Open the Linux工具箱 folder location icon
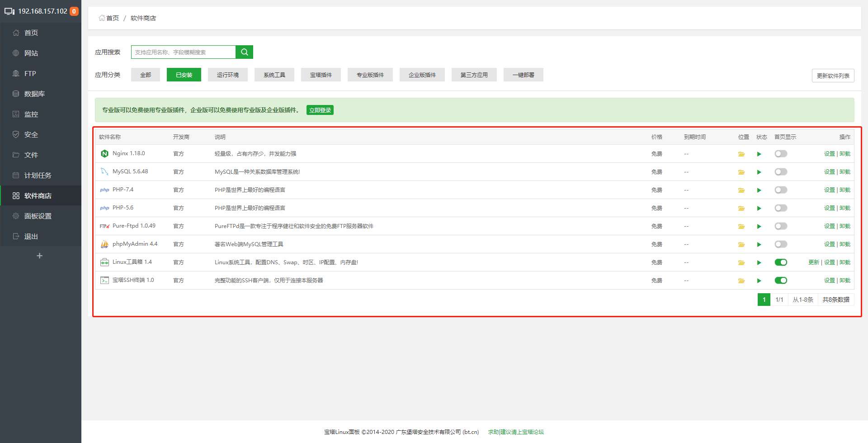The width and height of the screenshot is (868, 443). pyautogui.click(x=741, y=262)
